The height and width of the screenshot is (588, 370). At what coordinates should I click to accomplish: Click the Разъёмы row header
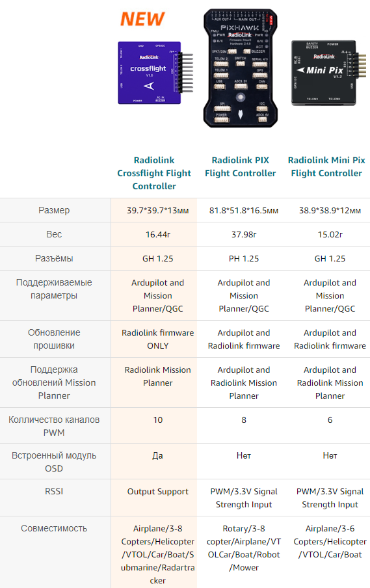(54, 258)
